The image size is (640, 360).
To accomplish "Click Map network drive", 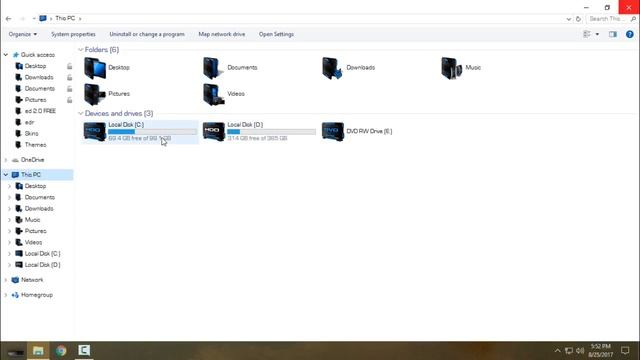I will 222,34.
